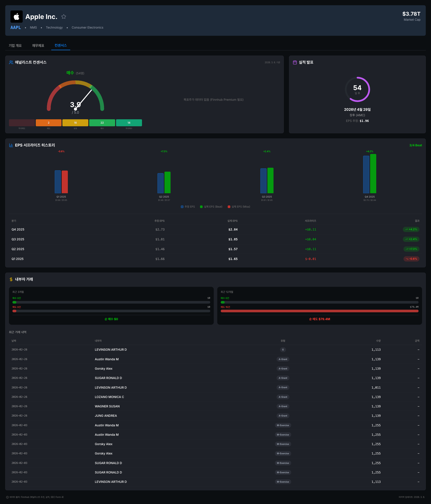The image size is (431, 504).
Task: Switch to the 재무제표 tab
Action: (x=38, y=45)
